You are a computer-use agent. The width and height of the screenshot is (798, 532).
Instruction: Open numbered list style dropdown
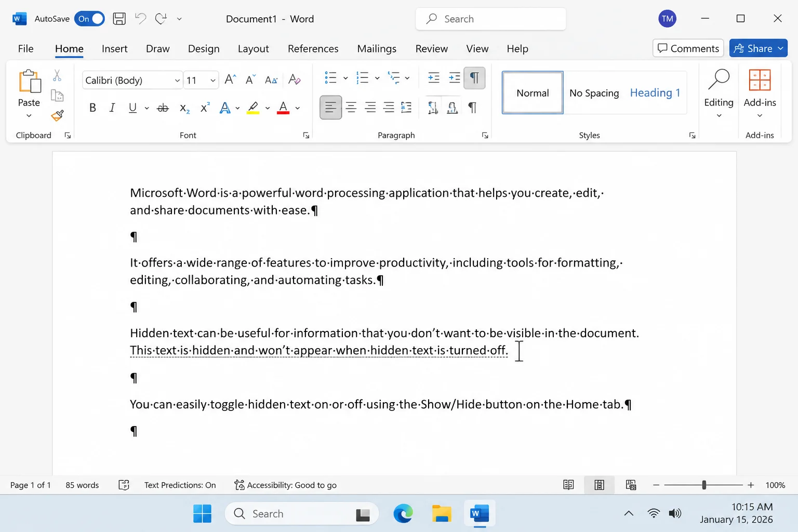tap(377, 78)
